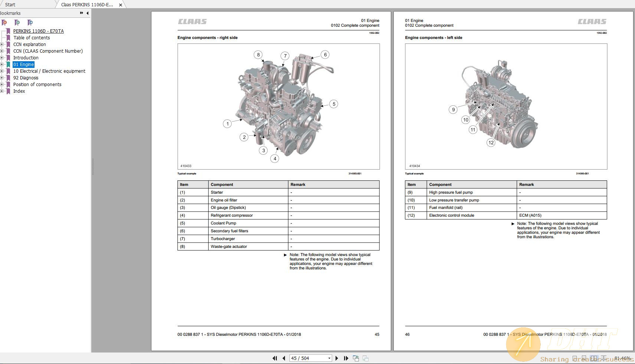The image size is (635, 364).
Task: Expand the CCN (CLAAS Component Number) node
Action: pos(2,51)
